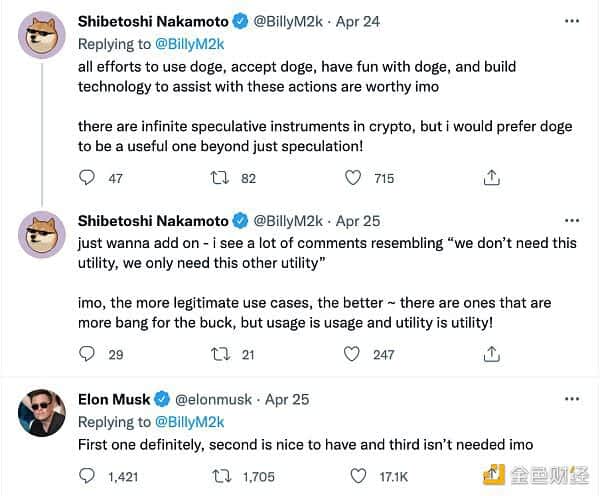Open more options on the first tweet
Viewport: 600px width, 496px height.
[x=571, y=20]
